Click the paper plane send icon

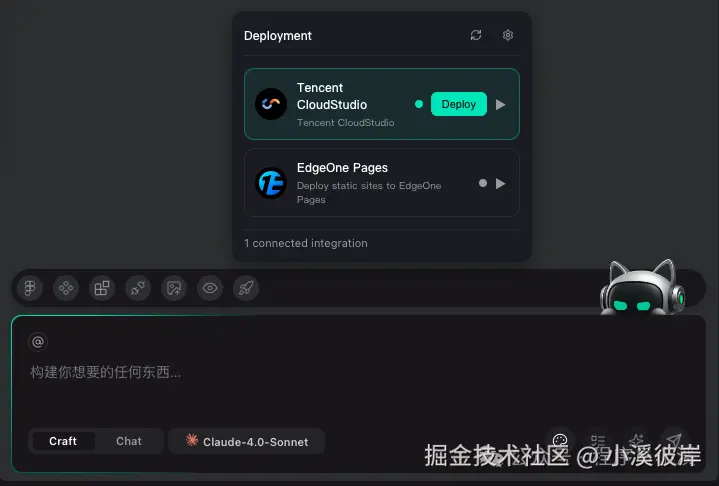[674, 441]
